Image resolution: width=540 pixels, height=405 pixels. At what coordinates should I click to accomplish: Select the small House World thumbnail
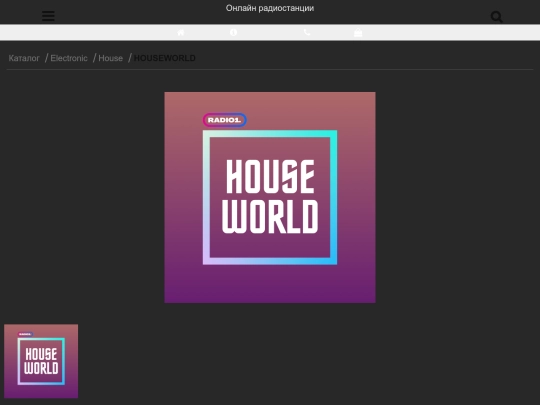coord(41,361)
